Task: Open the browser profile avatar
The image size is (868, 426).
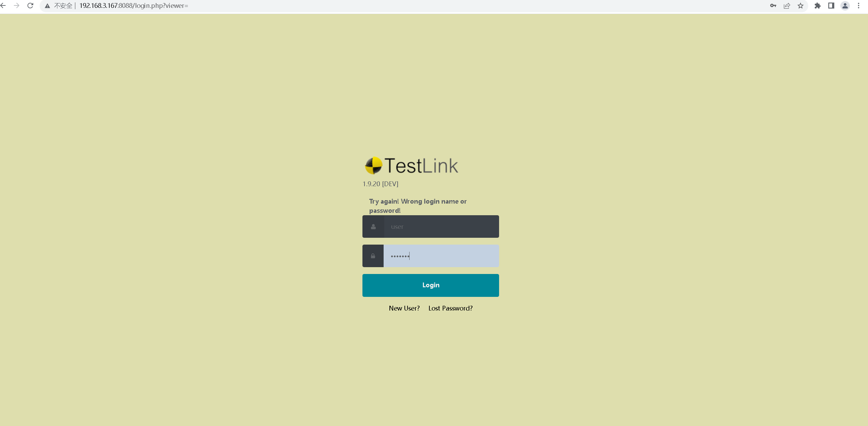Action: click(845, 5)
